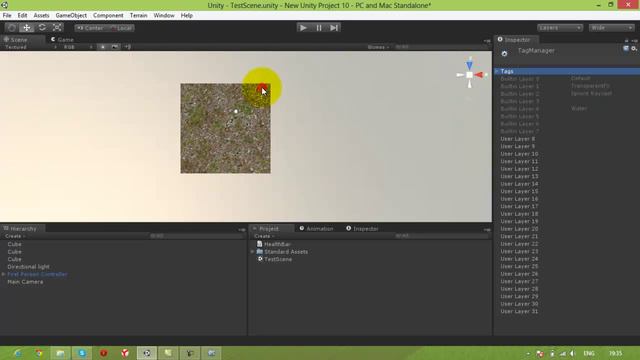This screenshot has width=640, height=360.
Task: Click the User Layer 8 field
Action: point(567,139)
